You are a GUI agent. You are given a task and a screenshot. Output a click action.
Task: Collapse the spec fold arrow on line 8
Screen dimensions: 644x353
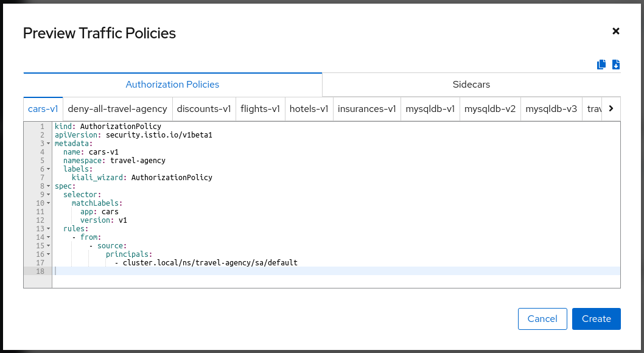pos(48,186)
